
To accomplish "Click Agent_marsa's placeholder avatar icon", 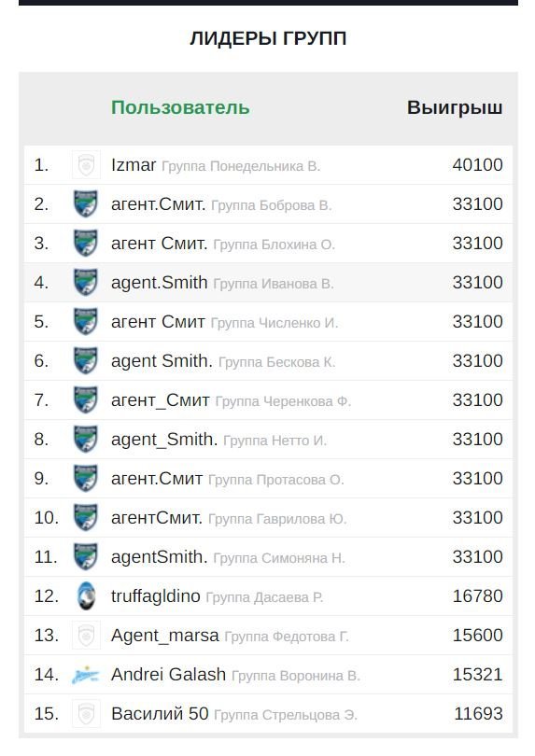I will pos(86,636).
